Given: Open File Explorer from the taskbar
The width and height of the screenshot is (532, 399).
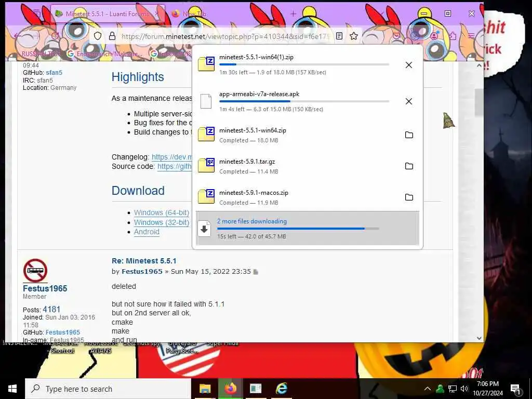Looking at the screenshot, I should click(205, 389).
